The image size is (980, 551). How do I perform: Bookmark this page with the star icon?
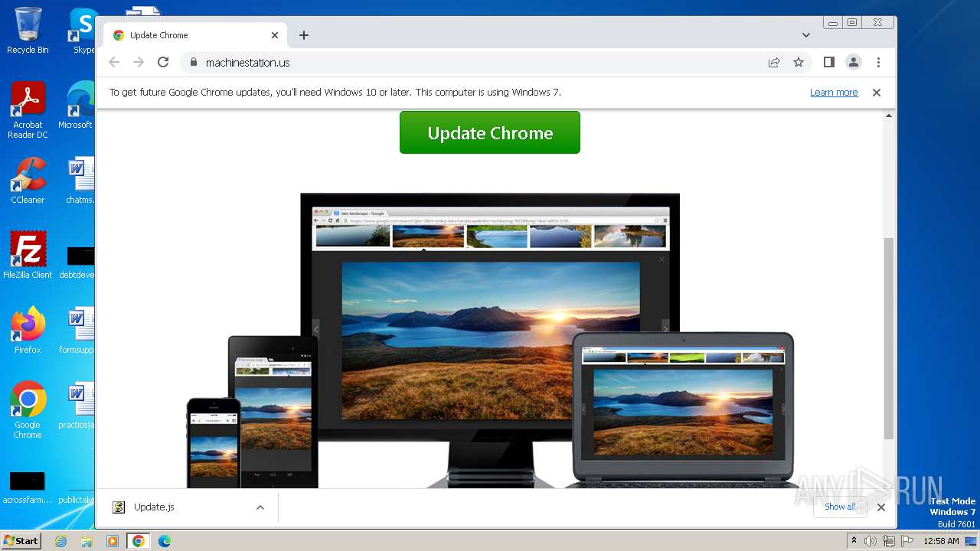tap(799, 63)
